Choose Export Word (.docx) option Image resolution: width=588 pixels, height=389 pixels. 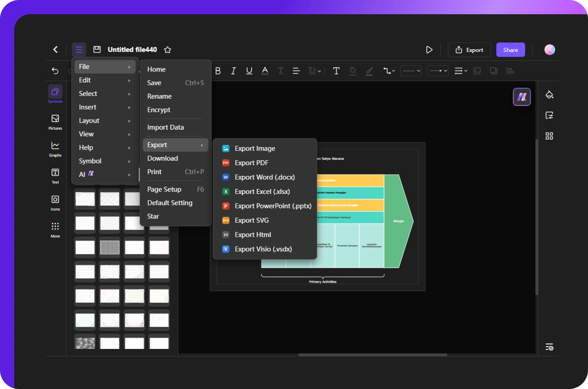(x=265, y=177)
